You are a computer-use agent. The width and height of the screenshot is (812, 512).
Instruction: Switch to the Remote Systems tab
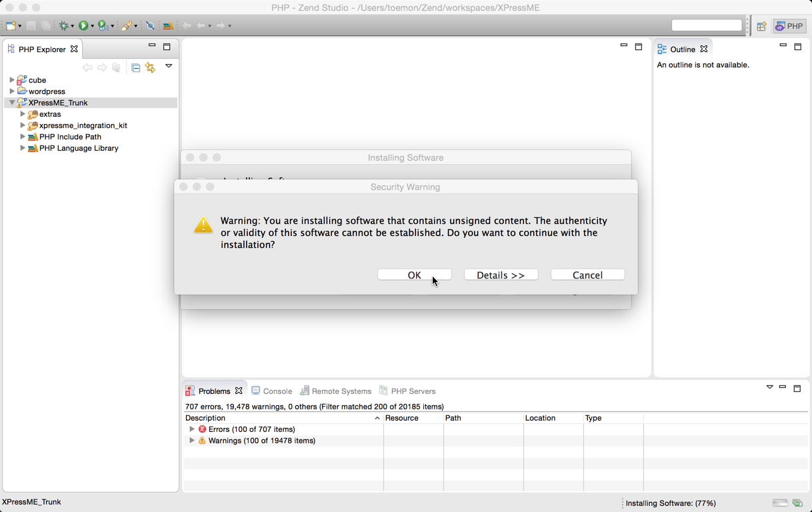click(x=335, y=391)
